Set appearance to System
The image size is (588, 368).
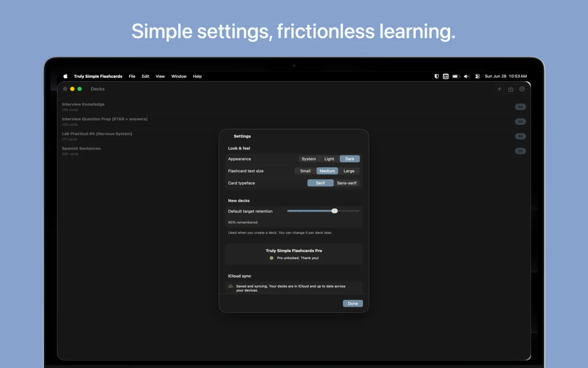coord(309,159)
